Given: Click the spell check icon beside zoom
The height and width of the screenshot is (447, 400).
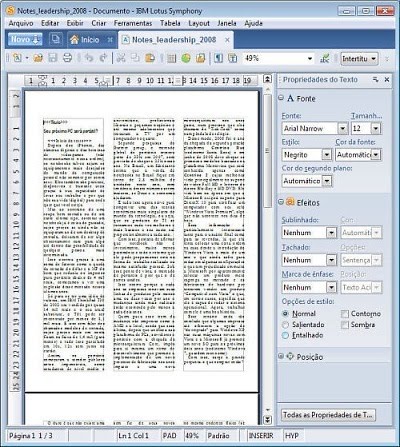Looking at the screenshot, I should pyautogui.click(x=324, y=58).
